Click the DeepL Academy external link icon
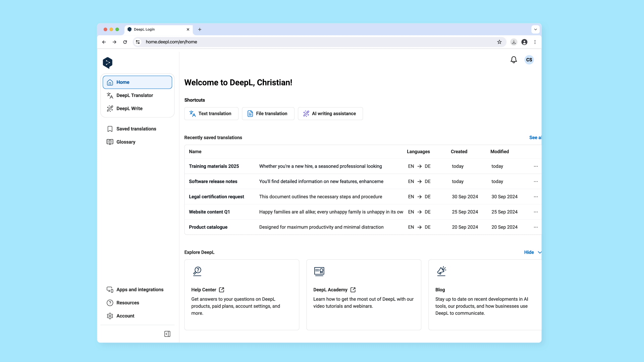 [353, 290]
